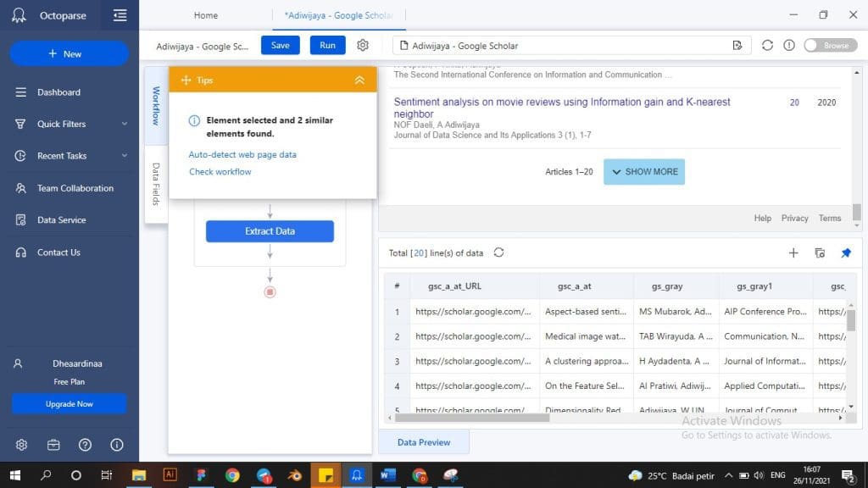Expand the Recent Tasks menu

(x=125, y=156)
